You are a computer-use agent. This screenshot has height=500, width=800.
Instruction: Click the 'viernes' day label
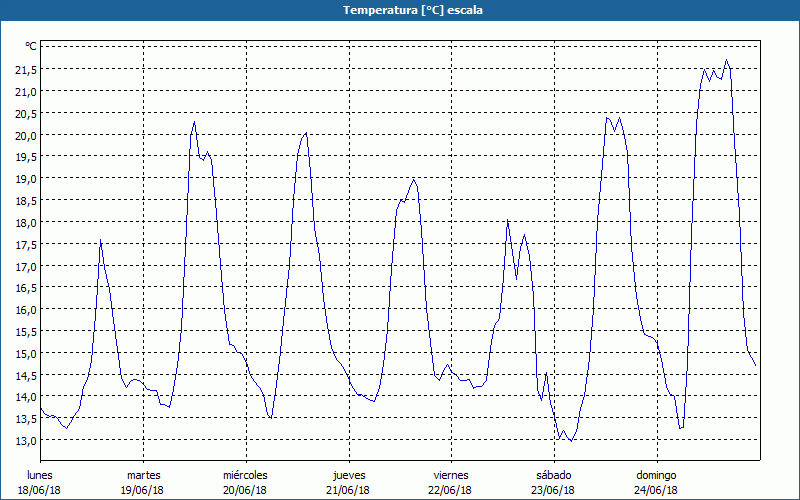coord(451,475)
